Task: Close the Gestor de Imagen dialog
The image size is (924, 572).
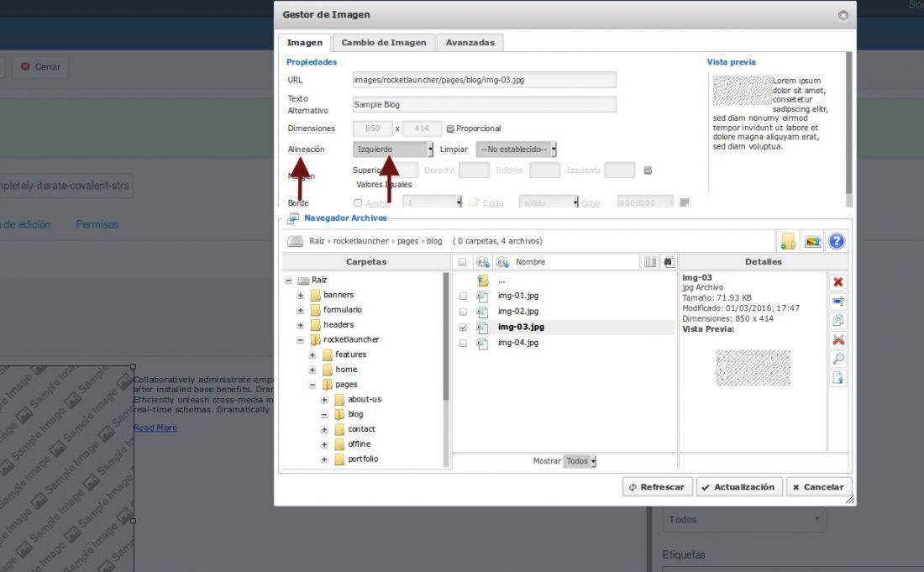Action: pyautogui.click(x=843, y=15)
